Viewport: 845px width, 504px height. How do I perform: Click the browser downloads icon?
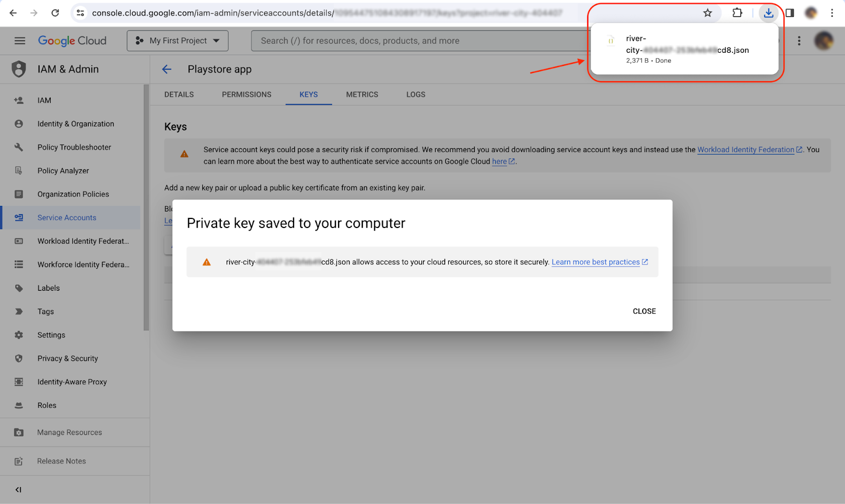coord(768,13)
